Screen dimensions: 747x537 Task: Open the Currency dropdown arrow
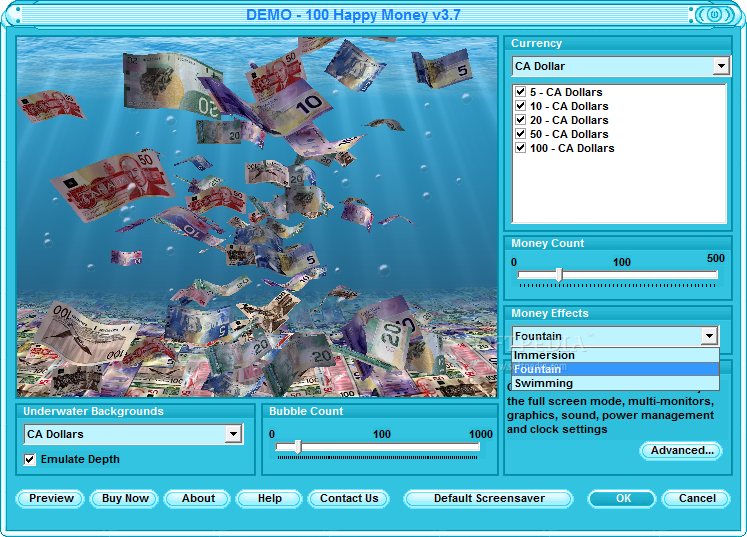point(721,66)
